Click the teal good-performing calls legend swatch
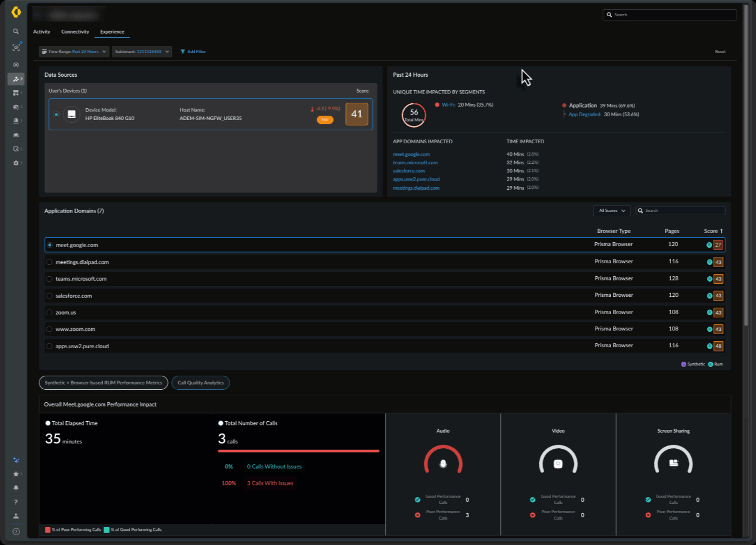 coord(106,530)
